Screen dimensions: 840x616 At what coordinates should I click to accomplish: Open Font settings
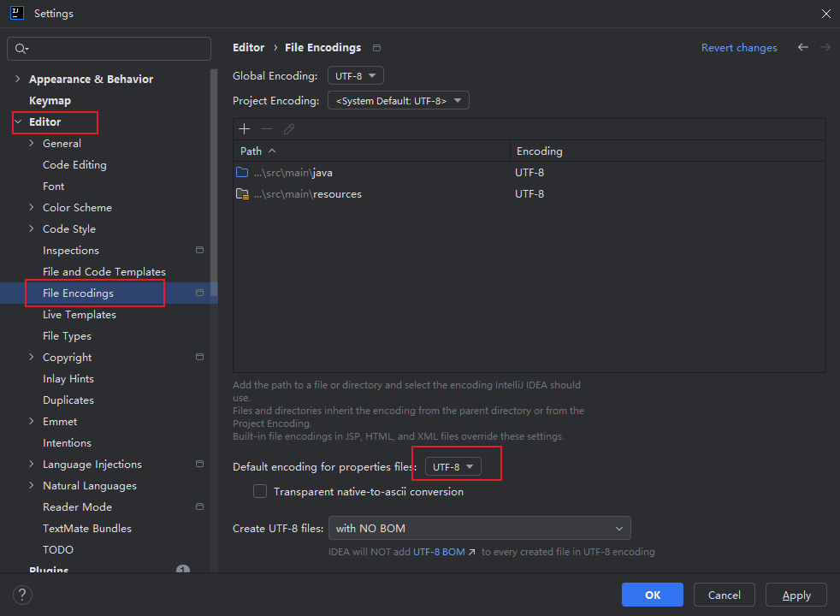(54, 187)
